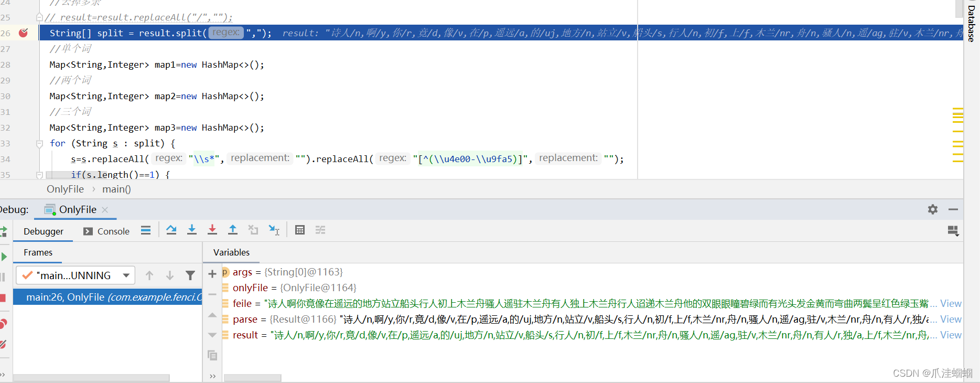Click View link for feile variable
Screen dimensions: 980x383
click(x=951, y=303)
